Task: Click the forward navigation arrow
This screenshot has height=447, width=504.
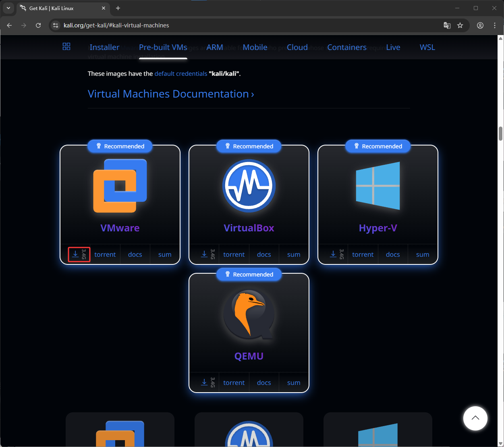Action: 24,25
